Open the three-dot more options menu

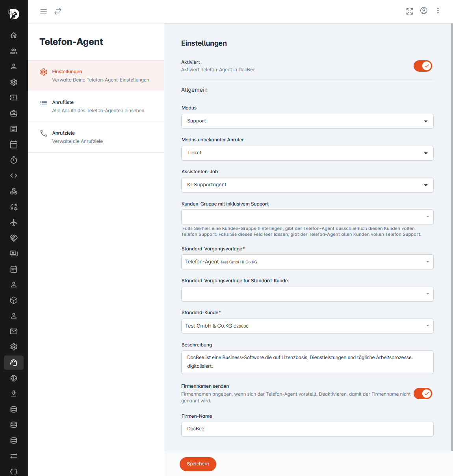[438, 11]
